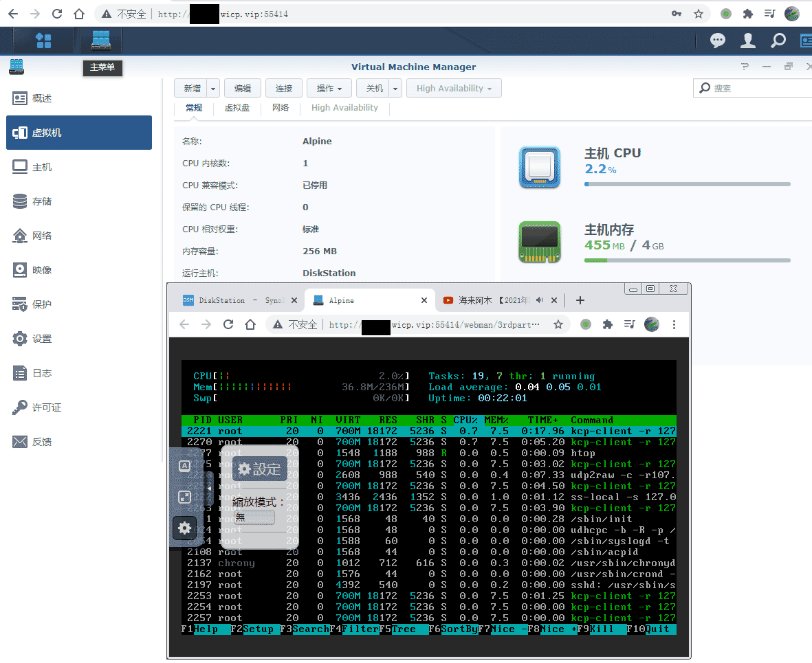Open the DSM main menu icon
The height and width of the screenshot is (663, 812).
(x=43, y=41)
